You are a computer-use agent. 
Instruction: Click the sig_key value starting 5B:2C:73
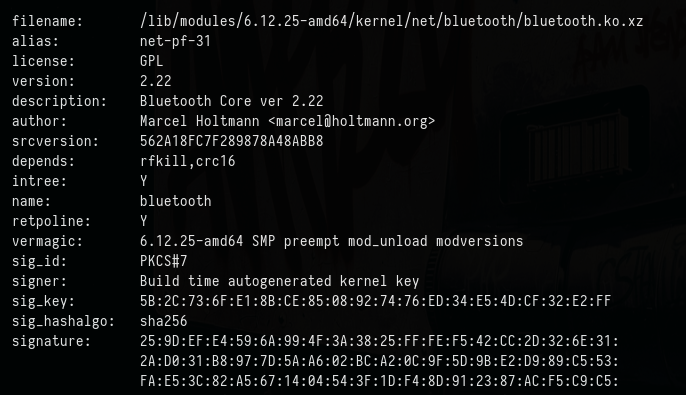click(x=375, y=301)
